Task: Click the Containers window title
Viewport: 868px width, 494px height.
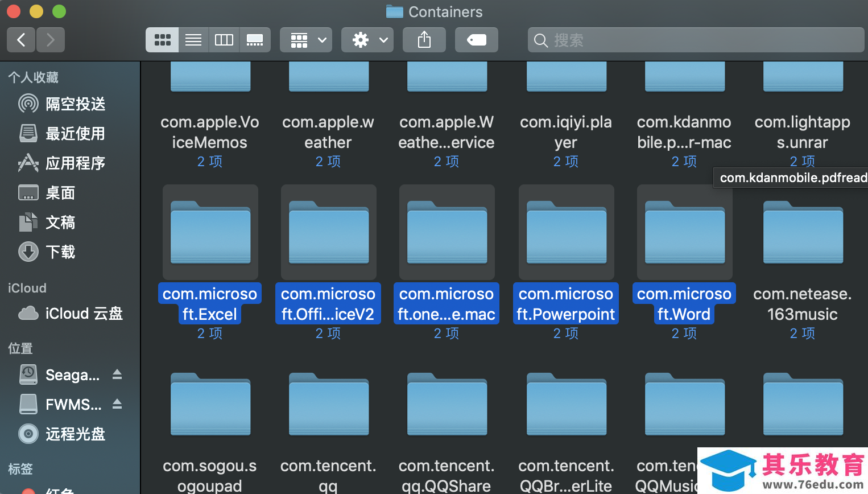Action: pos(445,12)
